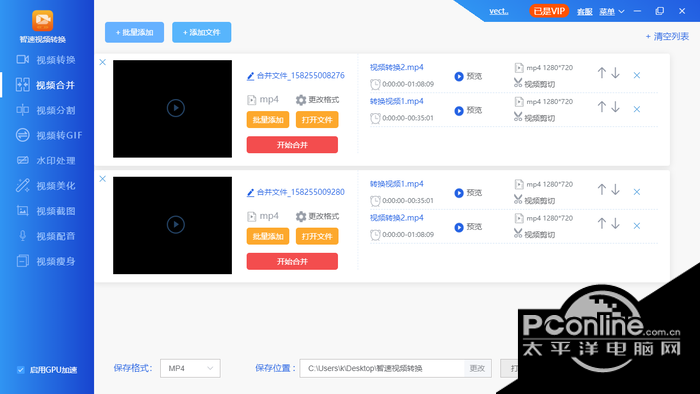The width and height of the screenshot is (700, 394).
Task: Click 清空列表 to clear the list
Action: (667, 37)
